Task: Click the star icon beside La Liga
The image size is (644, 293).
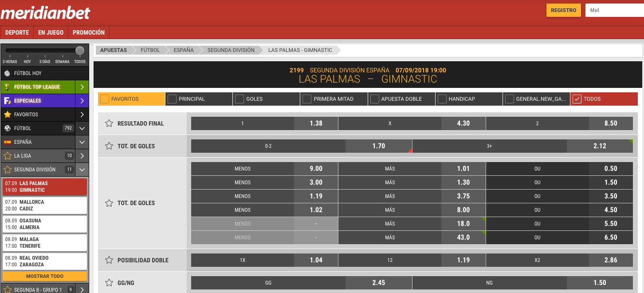Action: (7, 156)
